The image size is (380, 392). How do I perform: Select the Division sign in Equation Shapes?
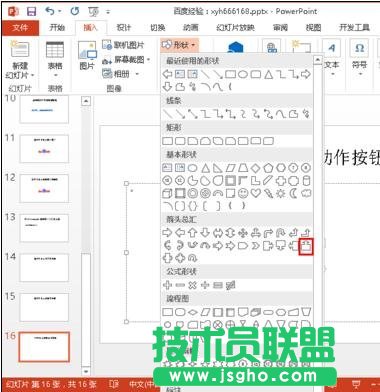click(205, 285)
